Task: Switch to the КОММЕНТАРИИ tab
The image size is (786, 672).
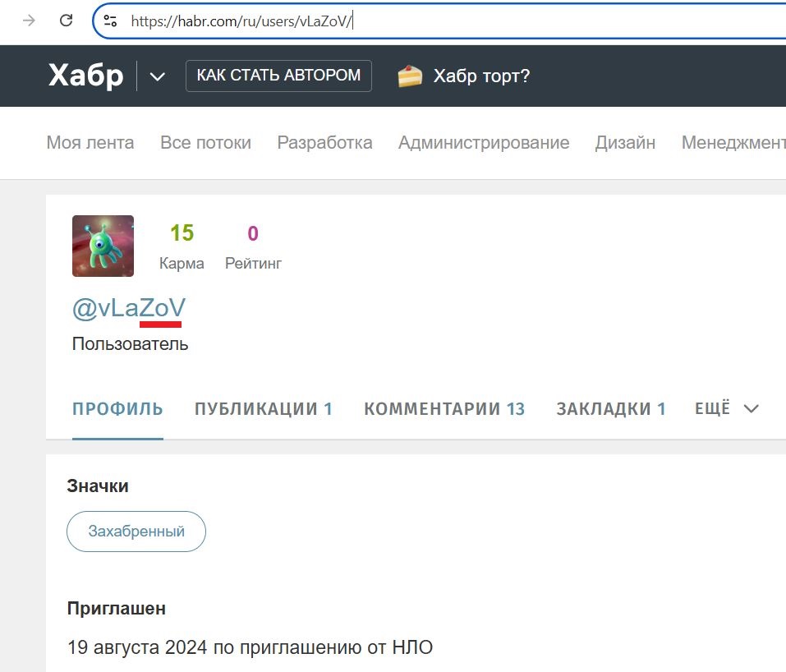Action: click(x=444, y=409)
